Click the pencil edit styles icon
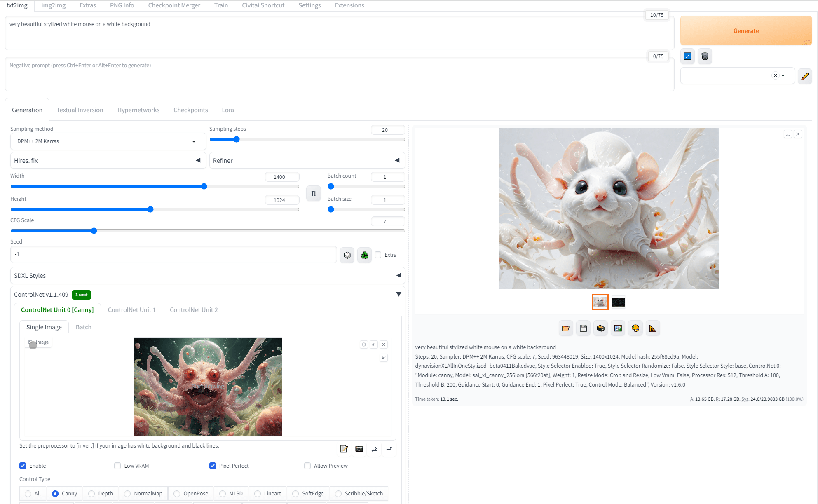 805,76
